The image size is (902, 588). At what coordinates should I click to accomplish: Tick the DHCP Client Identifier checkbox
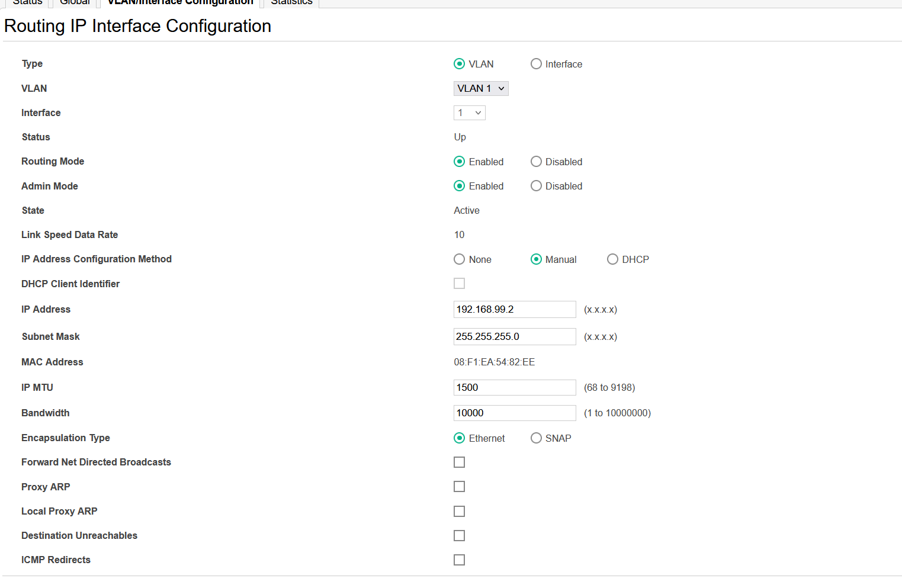click(x=459, y=284)
